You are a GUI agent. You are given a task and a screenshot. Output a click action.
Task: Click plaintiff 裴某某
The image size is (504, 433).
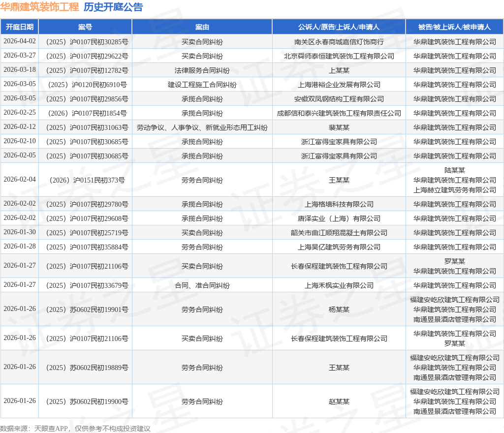(339, 127)
